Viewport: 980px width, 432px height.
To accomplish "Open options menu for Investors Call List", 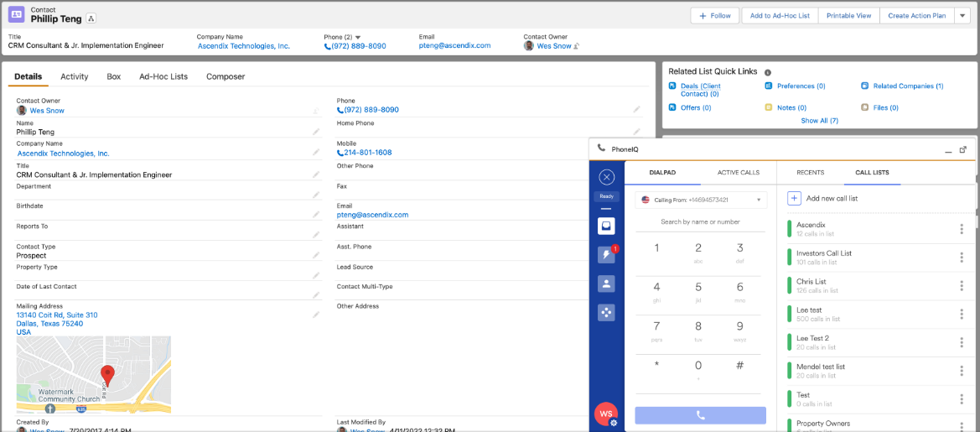I will coord(961,258).
